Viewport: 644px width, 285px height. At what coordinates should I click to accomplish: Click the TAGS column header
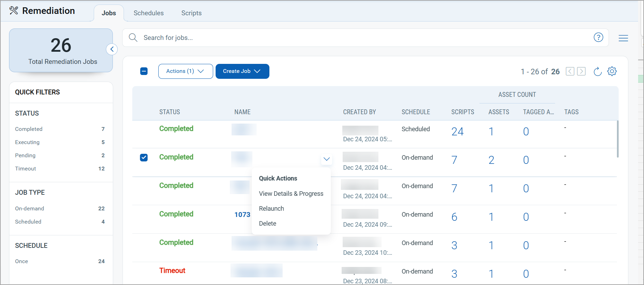571,112
